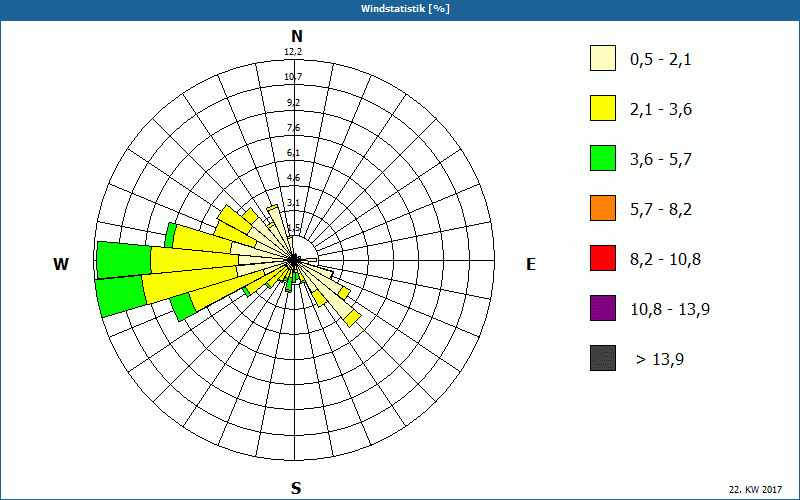800x500 pixels.
Task: Click the purple 10,8 - 13,9 legend swatch
Action: coord(603,308)
